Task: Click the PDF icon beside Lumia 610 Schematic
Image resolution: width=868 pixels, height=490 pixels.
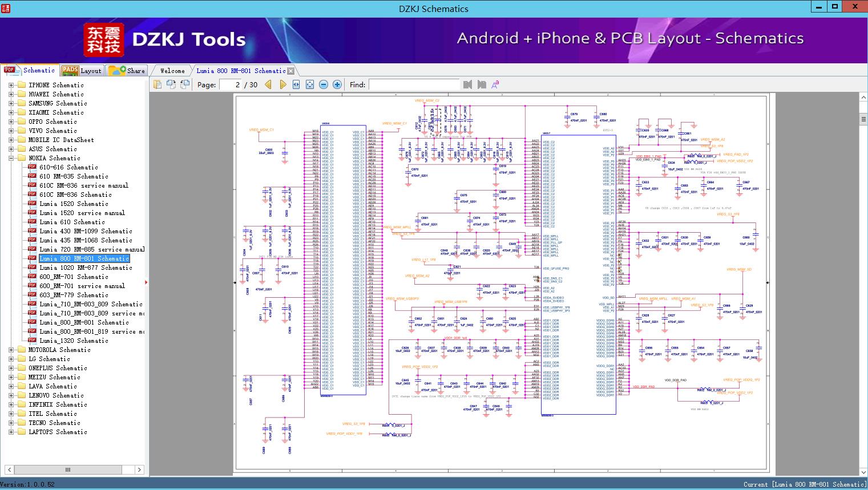Action: (33, 222)
